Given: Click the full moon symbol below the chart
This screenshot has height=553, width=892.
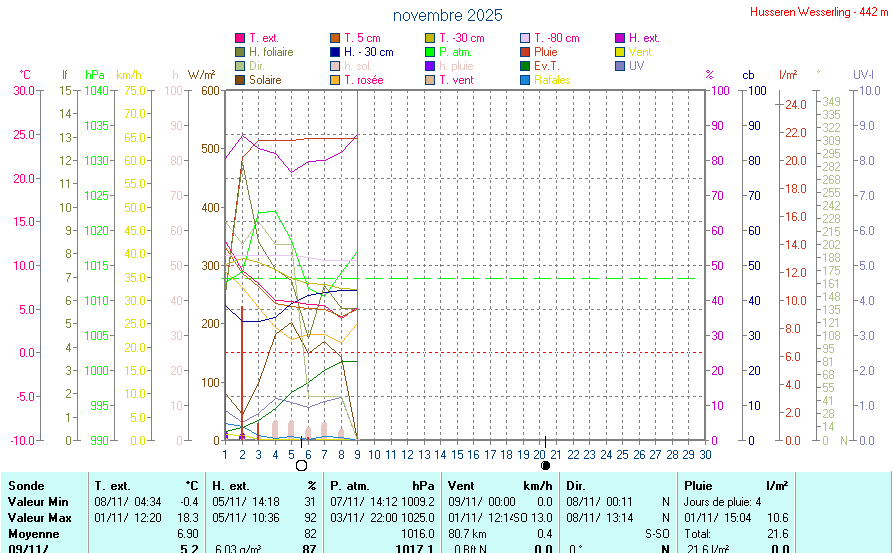Looking at the screenshot, I should [x=301, y=465].
